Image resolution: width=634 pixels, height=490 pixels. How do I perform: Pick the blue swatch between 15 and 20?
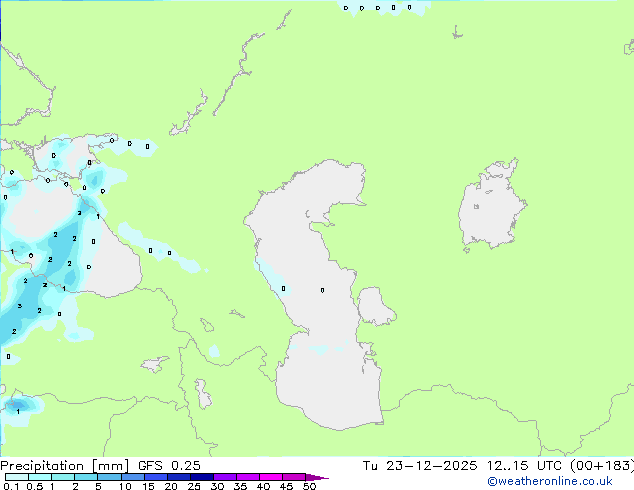(156, 477)
